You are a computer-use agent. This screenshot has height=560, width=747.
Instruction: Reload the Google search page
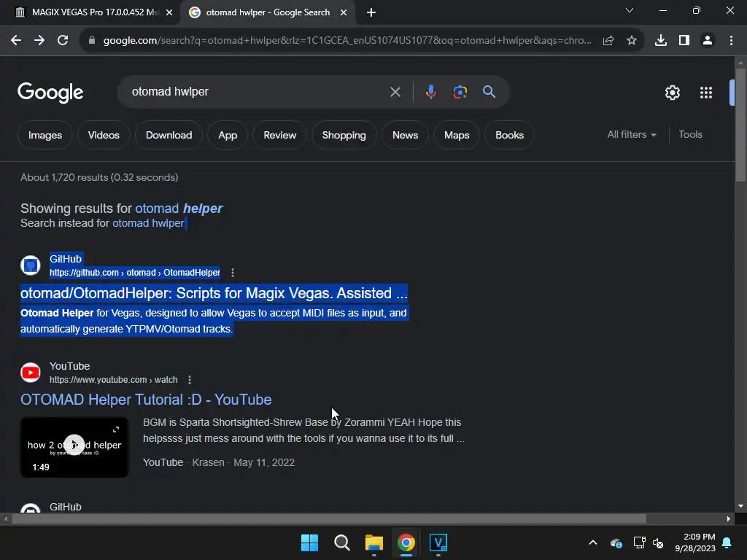pyautogui.click(x=63, y=41)
